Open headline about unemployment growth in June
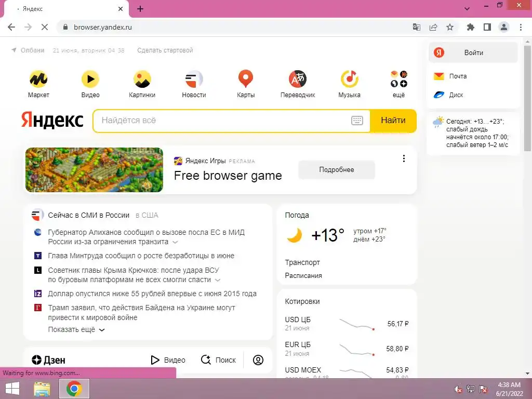Image resolution: width=532 pixels, height=399 pixels. tap(141, 256)
